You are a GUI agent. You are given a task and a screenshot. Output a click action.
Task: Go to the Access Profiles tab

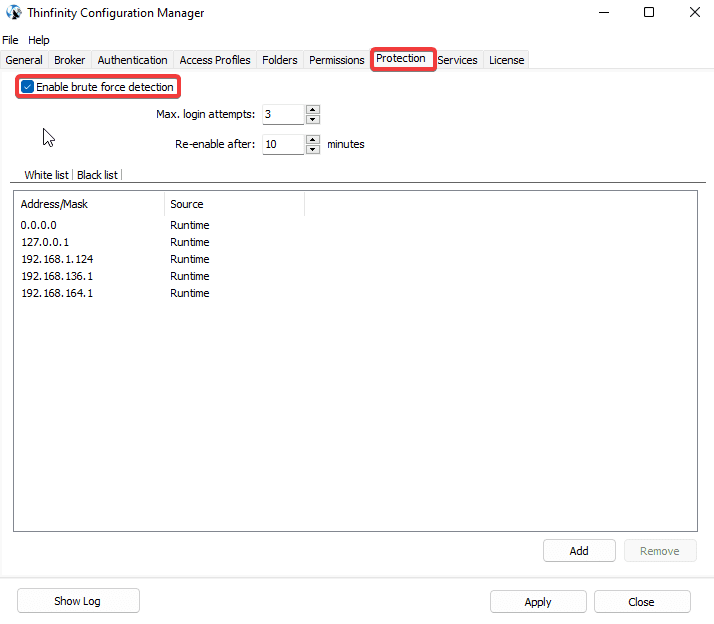click(x=215, y=60)
